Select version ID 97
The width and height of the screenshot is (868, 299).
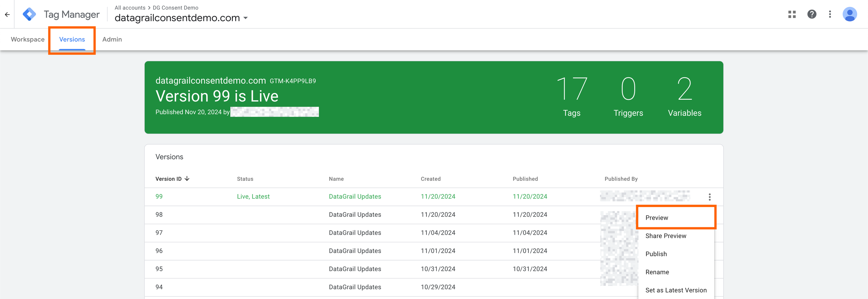tap(159, 233)
